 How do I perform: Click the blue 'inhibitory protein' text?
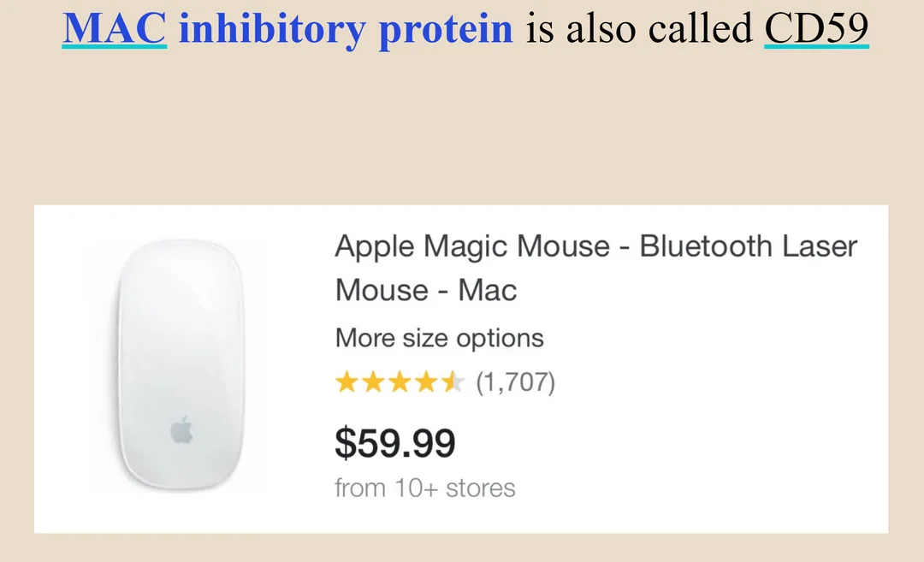346,28
